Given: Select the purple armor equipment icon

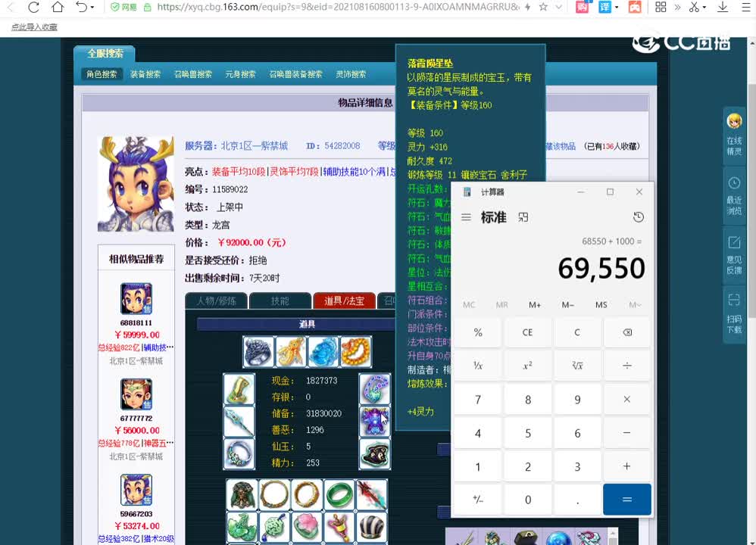Looking at the screenshot, I should pos(375,421).
